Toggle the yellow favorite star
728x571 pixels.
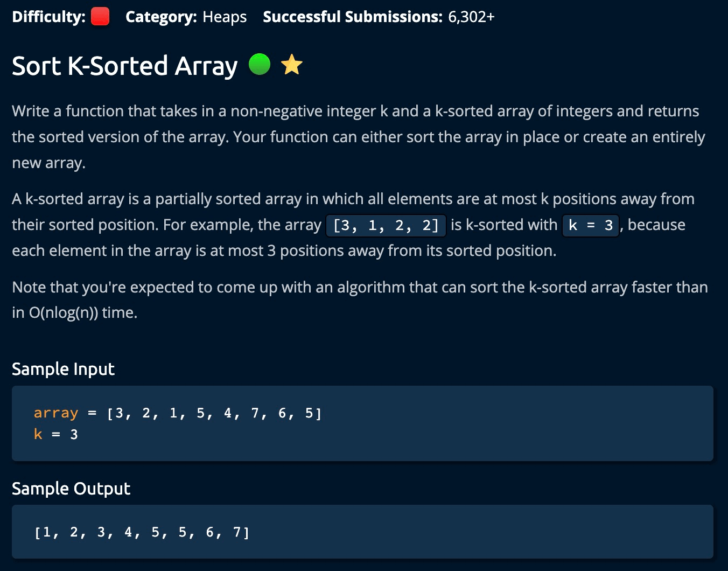[292, 65]
